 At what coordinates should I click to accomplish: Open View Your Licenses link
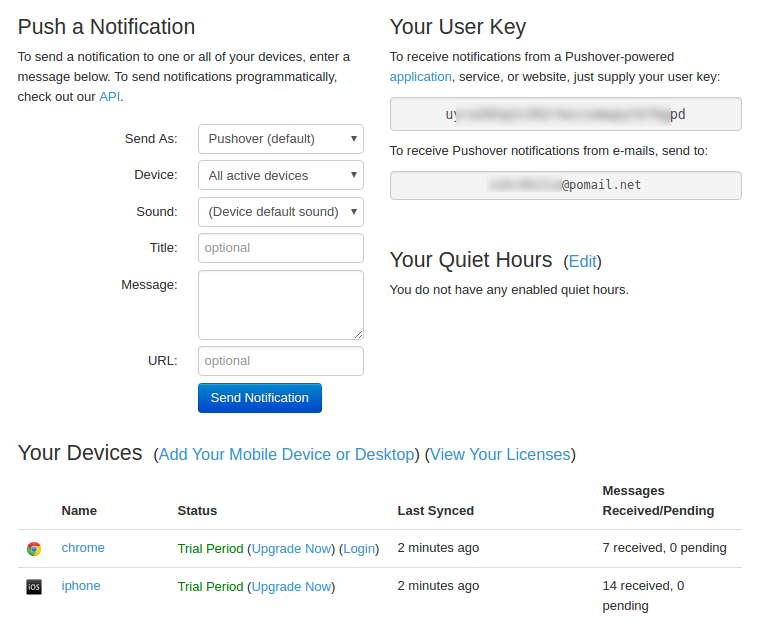coord(500,454)
